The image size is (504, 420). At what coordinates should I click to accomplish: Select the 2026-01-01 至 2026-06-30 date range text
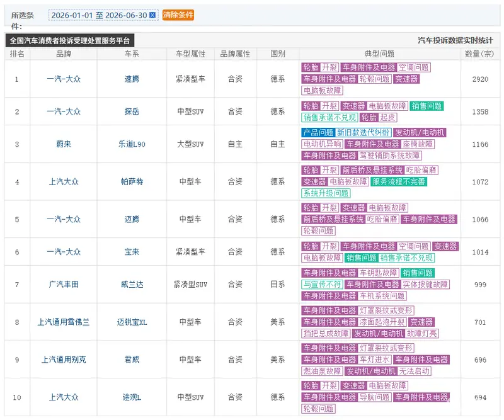pyautogui.click(x=99, y=15)
